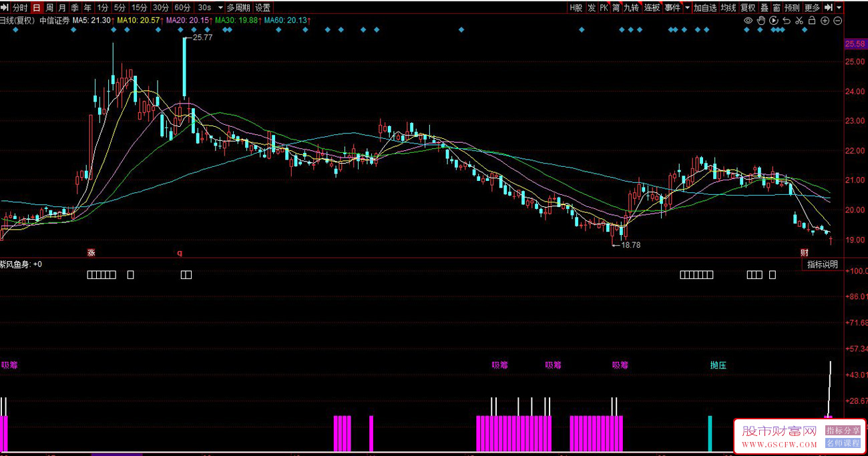This screenshot has height=456, width=868.
Task: Click the 复权 price adjustment button
Action: coord(748,7)
